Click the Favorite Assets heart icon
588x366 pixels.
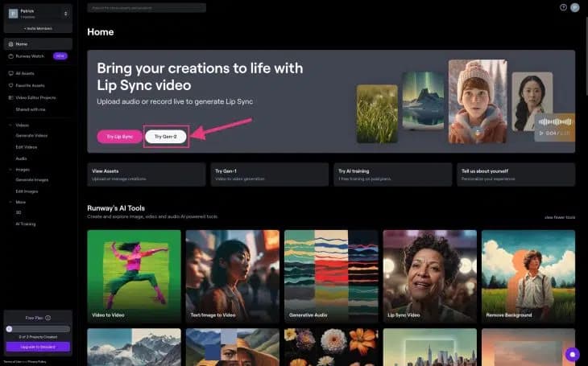10,84
